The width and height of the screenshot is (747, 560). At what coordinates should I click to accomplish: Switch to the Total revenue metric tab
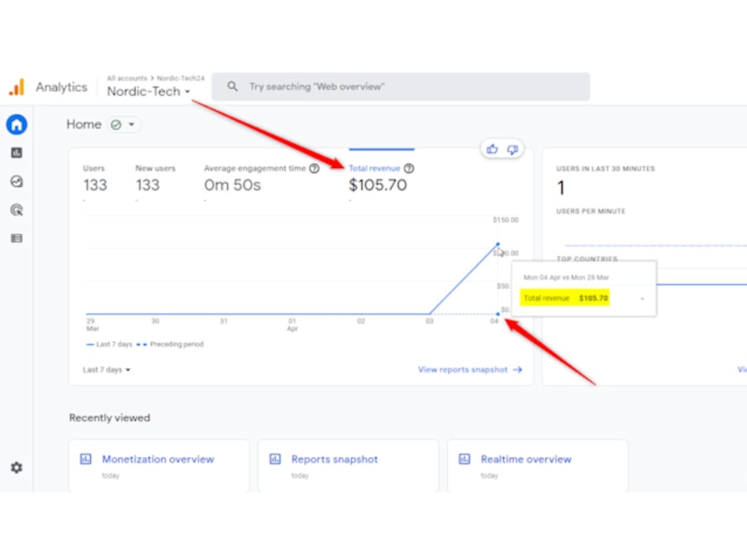[x=373, y=168]
